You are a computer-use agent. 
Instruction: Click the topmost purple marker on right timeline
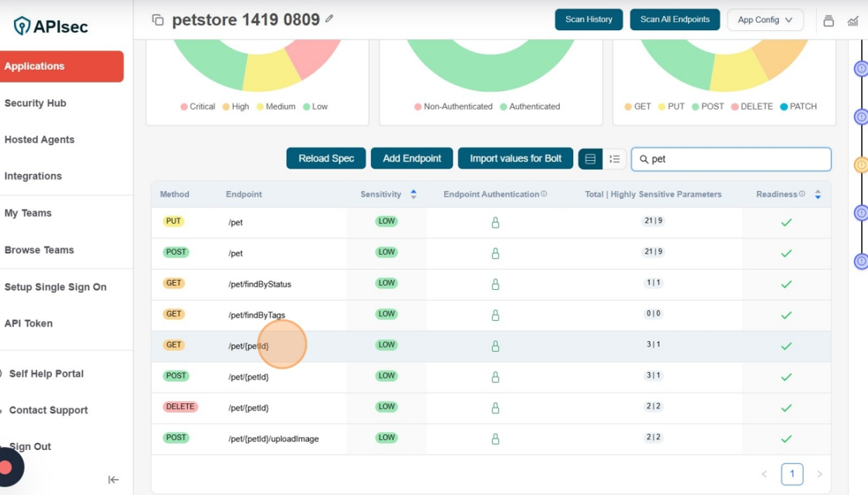[x=860, y=68]
